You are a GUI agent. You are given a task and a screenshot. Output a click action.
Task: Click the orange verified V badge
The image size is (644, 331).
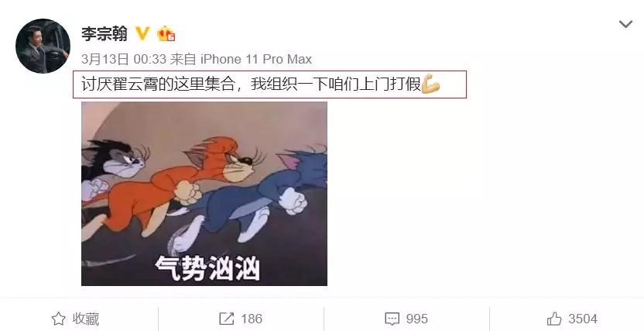coord(142,33)
